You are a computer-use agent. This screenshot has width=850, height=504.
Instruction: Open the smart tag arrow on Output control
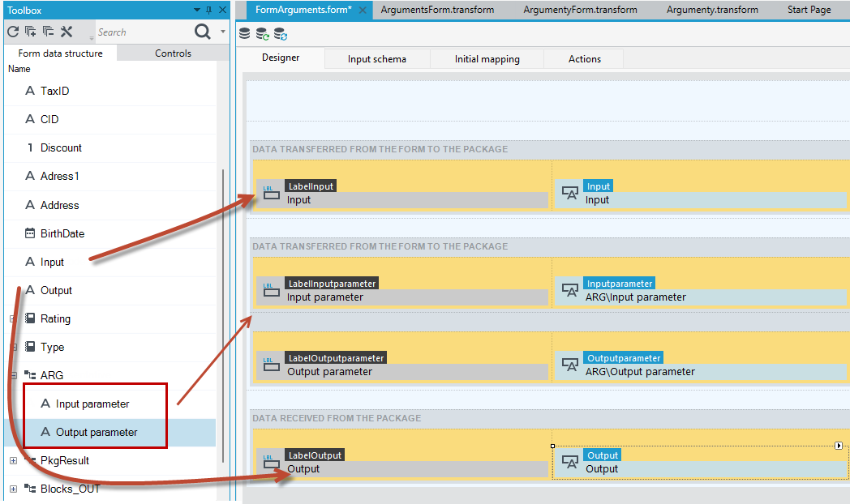(x=838, y=446)
